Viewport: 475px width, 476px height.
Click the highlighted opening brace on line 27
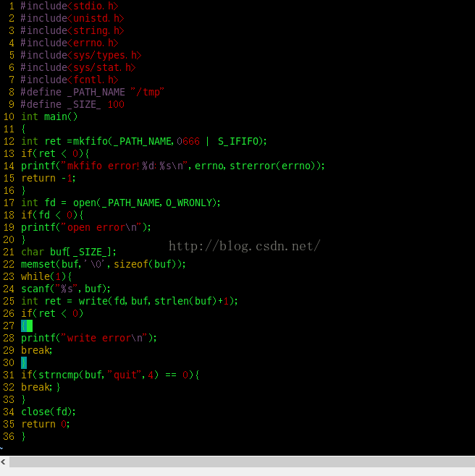tap(24, 326)
